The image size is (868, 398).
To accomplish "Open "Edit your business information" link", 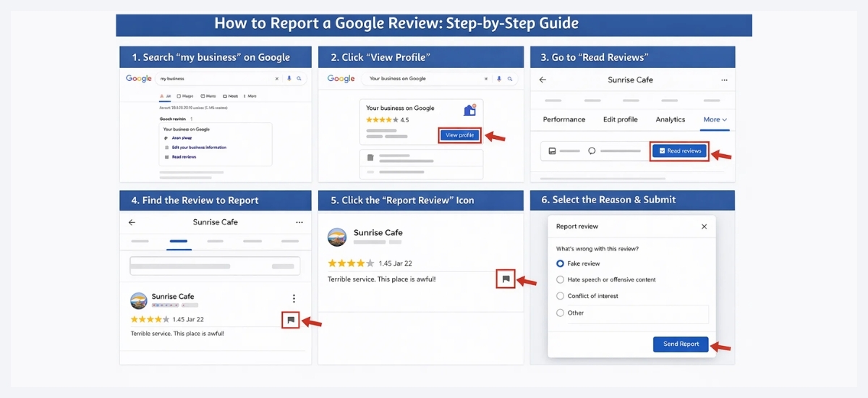I will pos(199,148).
